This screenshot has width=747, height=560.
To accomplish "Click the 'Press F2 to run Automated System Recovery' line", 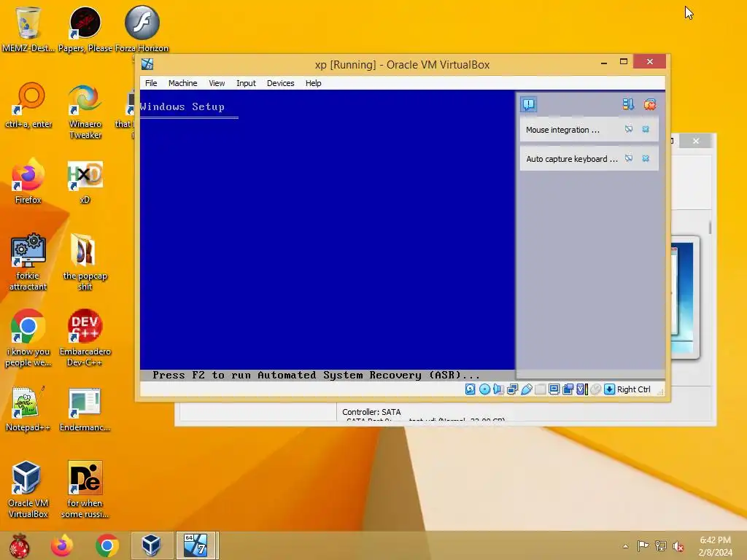I will [316, 375].
